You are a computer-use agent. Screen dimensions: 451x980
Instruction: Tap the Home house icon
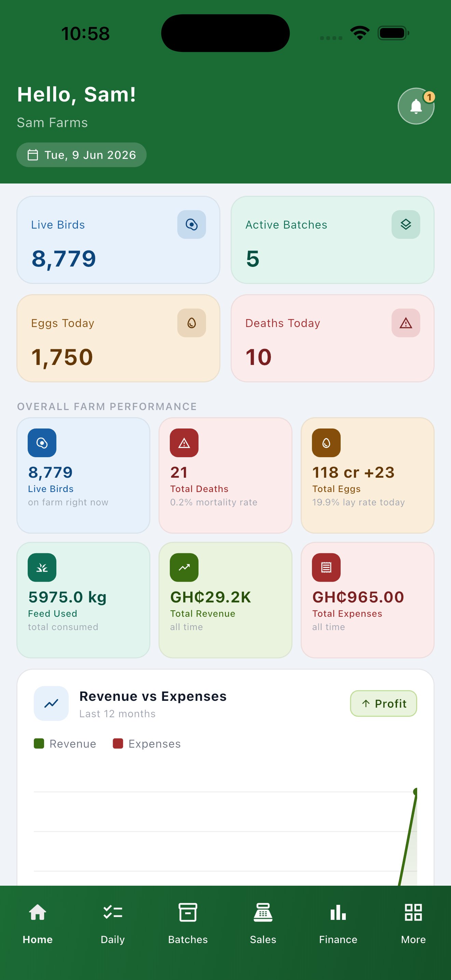point(38,912)
